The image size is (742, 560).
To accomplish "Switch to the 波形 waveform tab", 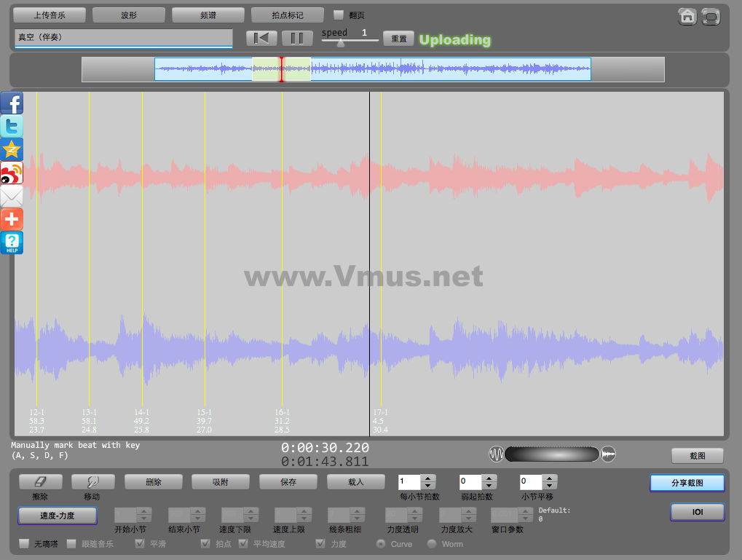I will (129, 15).
